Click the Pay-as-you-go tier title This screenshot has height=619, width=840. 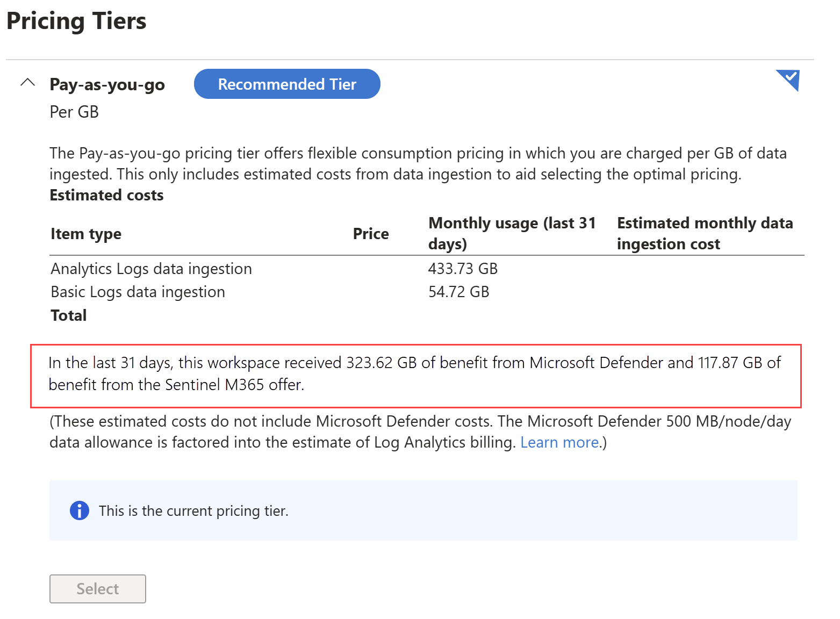pos(107,85)
